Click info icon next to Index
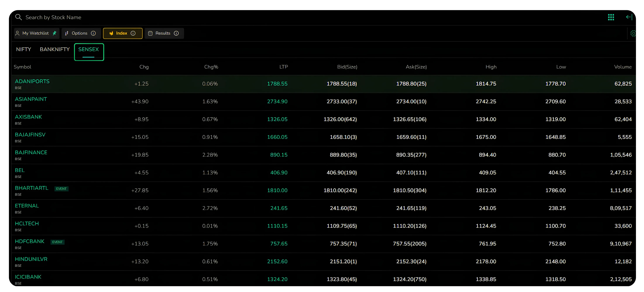Image resolution: width=644 pixels, height=292 pixels. tap(133, 33)
